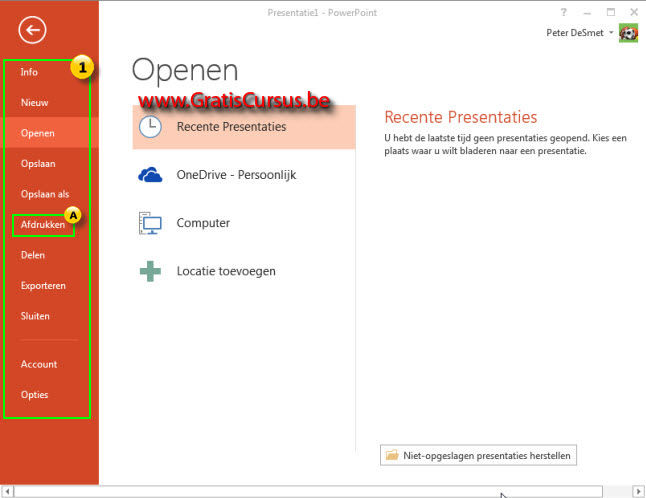Select the Recente Presentaties location
Viewport: 646px width, 498px height.
click(x=244, y=126)
